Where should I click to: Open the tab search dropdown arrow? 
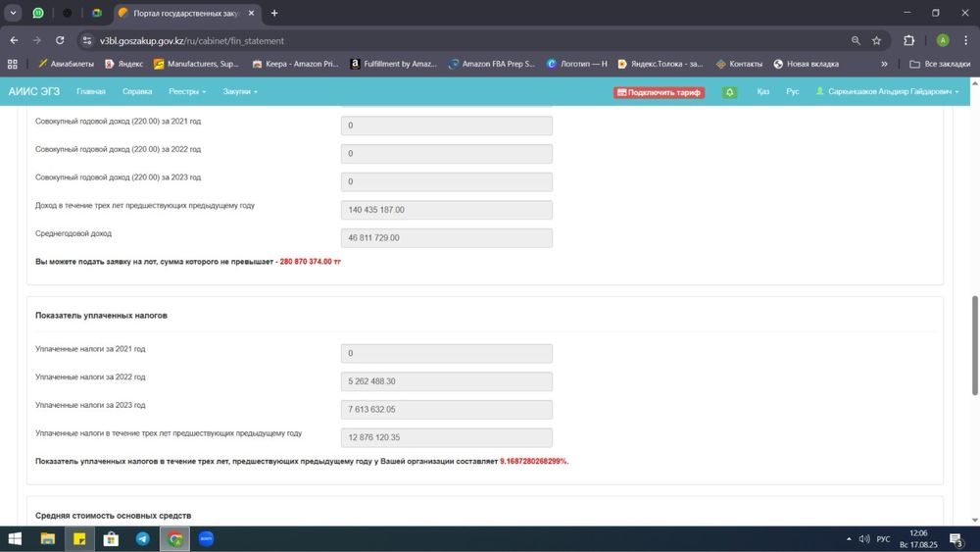pos(13,13)
